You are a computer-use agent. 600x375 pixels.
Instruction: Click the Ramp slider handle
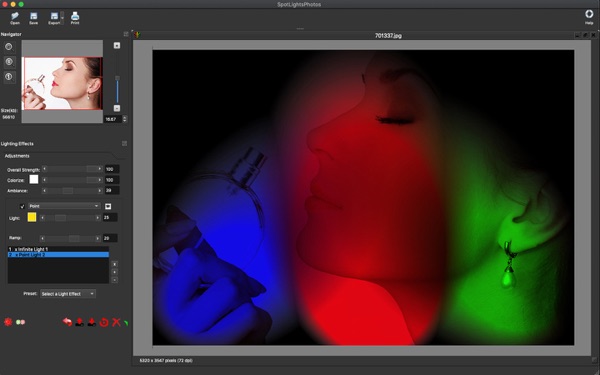[74, 238]
